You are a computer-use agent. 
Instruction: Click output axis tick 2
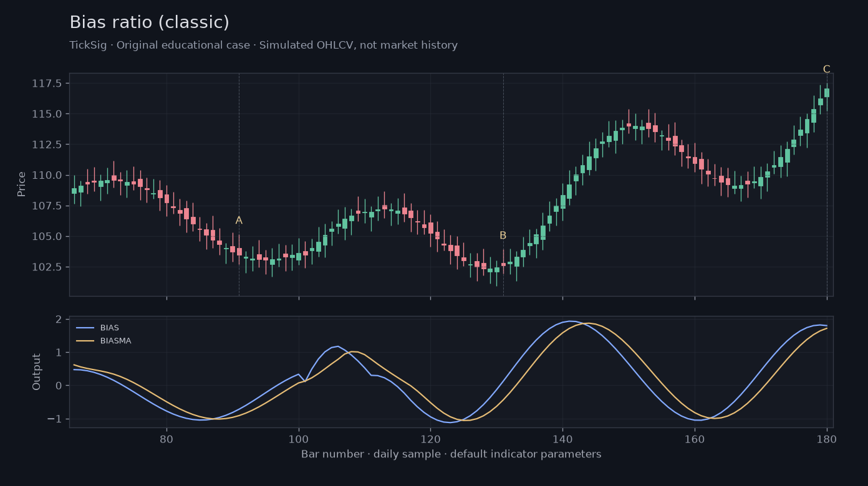[59, 319]
